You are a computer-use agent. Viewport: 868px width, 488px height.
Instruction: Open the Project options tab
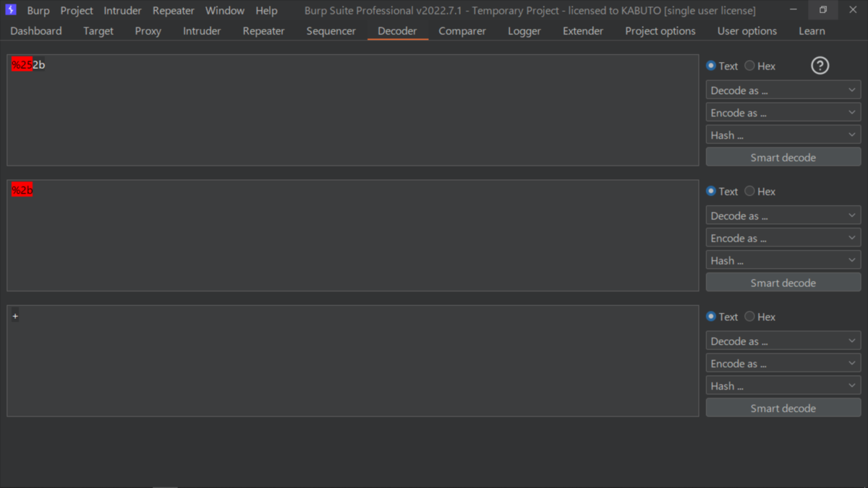(x=660, y=31)
